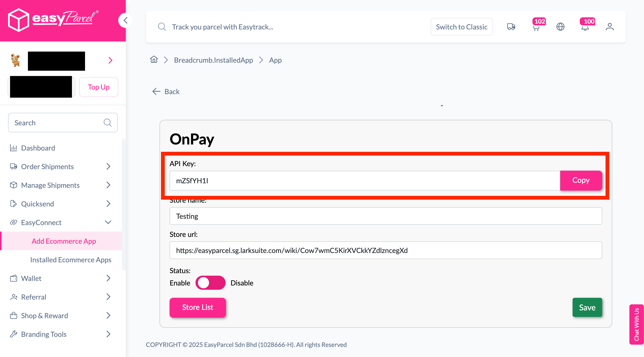Collapse the sidebar with the arrow button
644x357 pixels.
pyautogui.click(x=126, y=20)
